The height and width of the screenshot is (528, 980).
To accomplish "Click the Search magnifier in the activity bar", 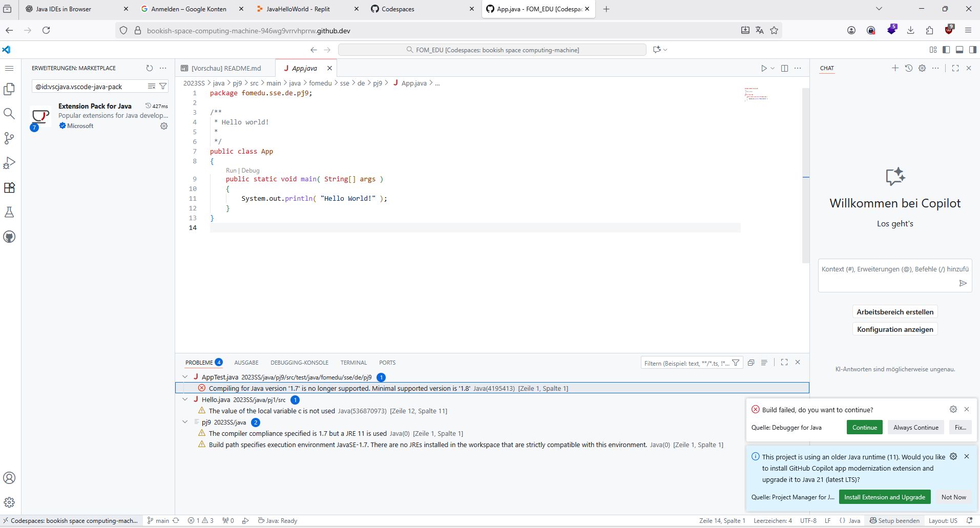I will point(9,114).
